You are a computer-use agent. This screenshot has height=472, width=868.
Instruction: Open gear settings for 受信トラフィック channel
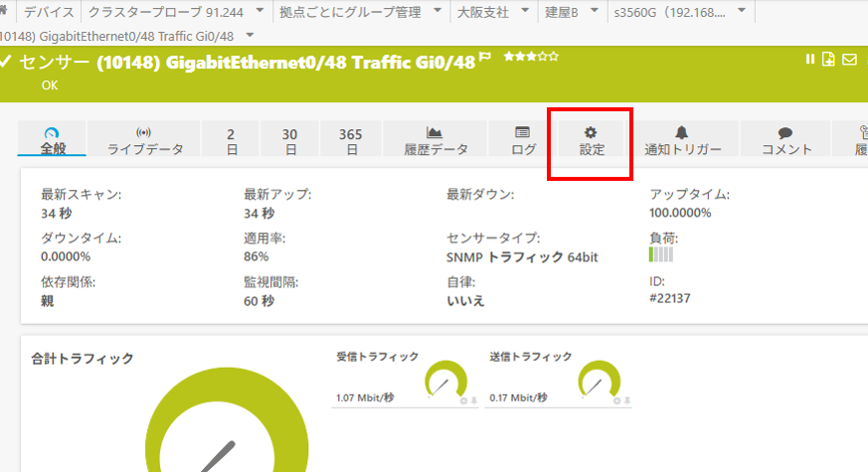(x=463, y=399)
